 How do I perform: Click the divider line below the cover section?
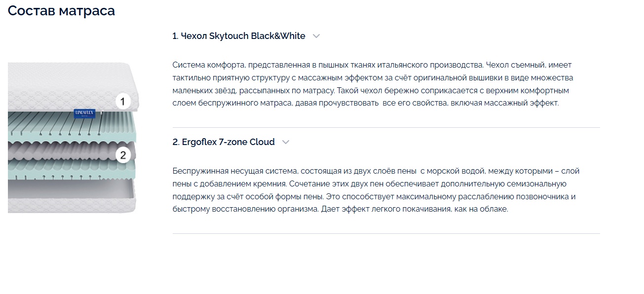tap(386, 128)
